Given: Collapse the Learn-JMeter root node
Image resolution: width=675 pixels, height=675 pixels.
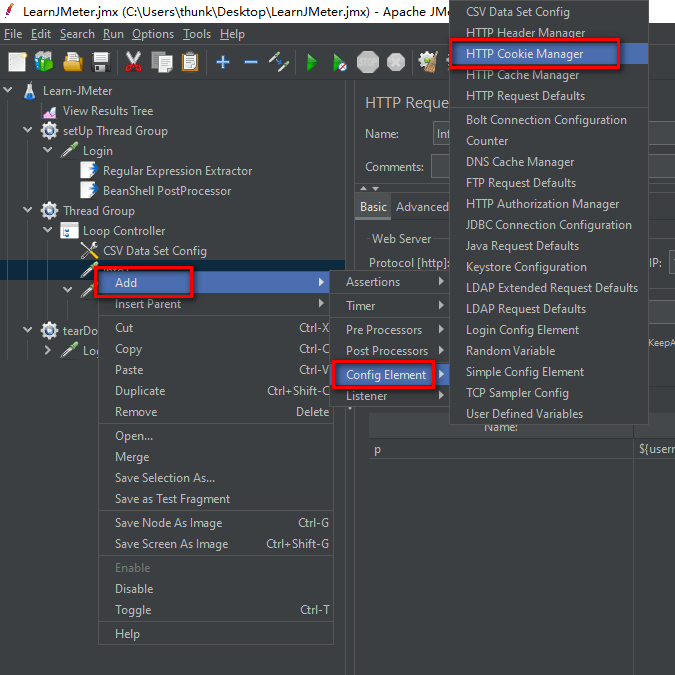Looking at the screenshot, I should 8,90.
